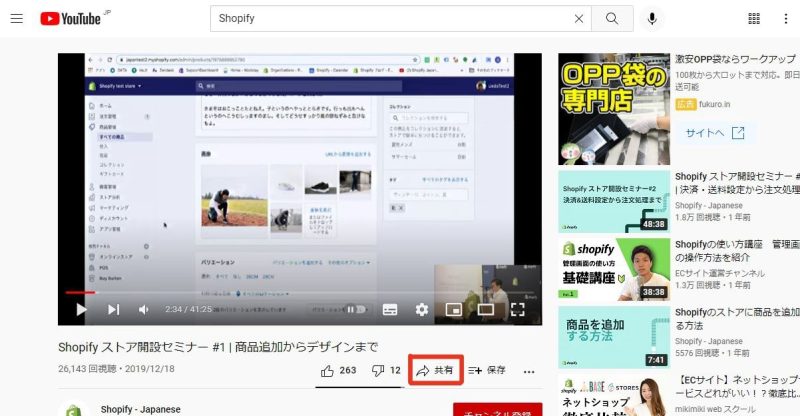Switch to the miniplayer
Viewport: 800px width, 416px height.
tap(454, 309)
